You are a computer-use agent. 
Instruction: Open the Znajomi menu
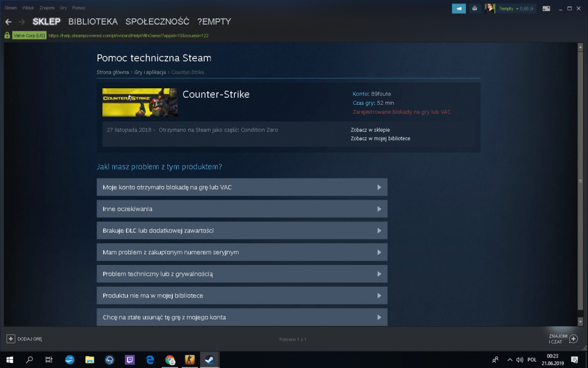47,8
